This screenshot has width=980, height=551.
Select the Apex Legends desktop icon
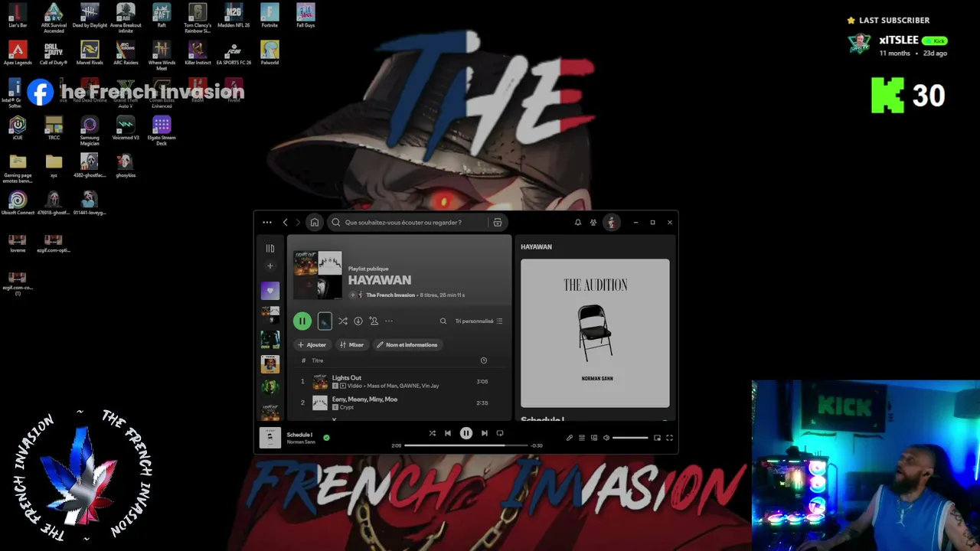click(18, 53)
